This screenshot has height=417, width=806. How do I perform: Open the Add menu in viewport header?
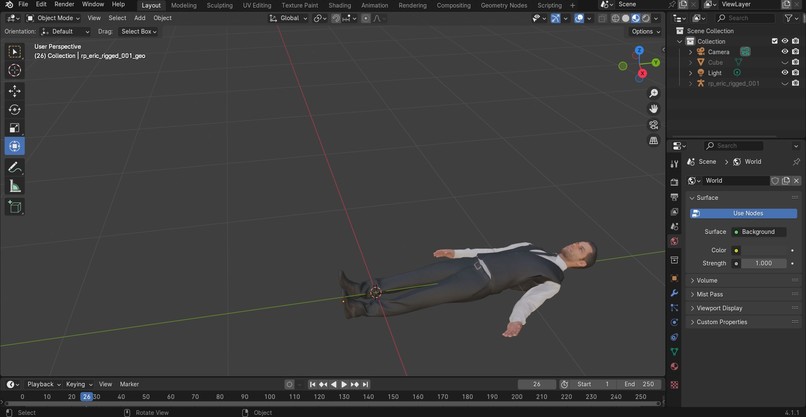pyautogui.click(x=140, y=18)
